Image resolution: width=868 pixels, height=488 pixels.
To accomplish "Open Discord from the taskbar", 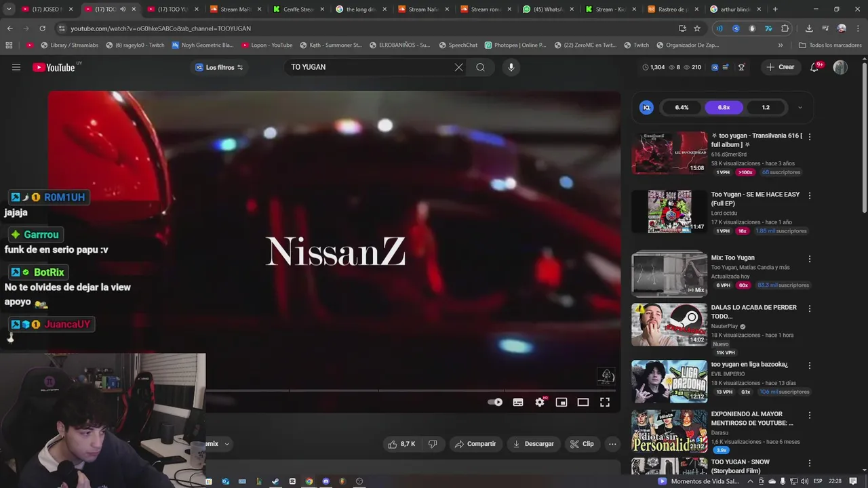I will [x=325, y=481].
